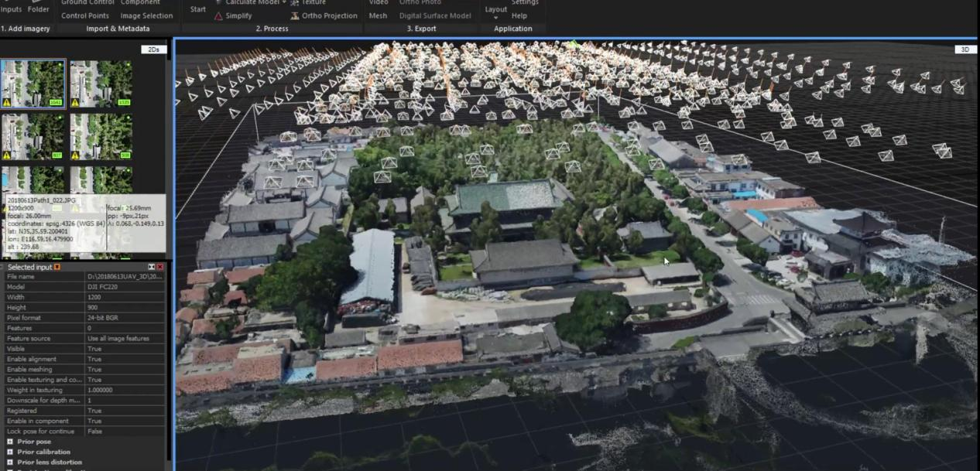Open the Calculate Model dropdown arrow
Image resolution: width=980 pixels, height=471 pixels.
pyautogui.click(x=284, y=2)
